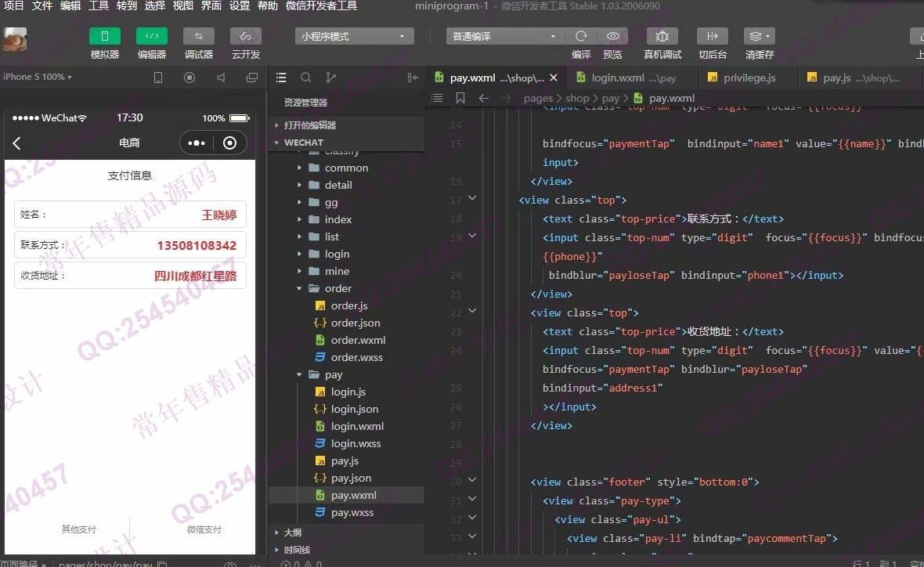This screenshot has height=567, width=924.
Task: Open the iPhone 5 100% device dropdown
Action: [x=38, y=78]
